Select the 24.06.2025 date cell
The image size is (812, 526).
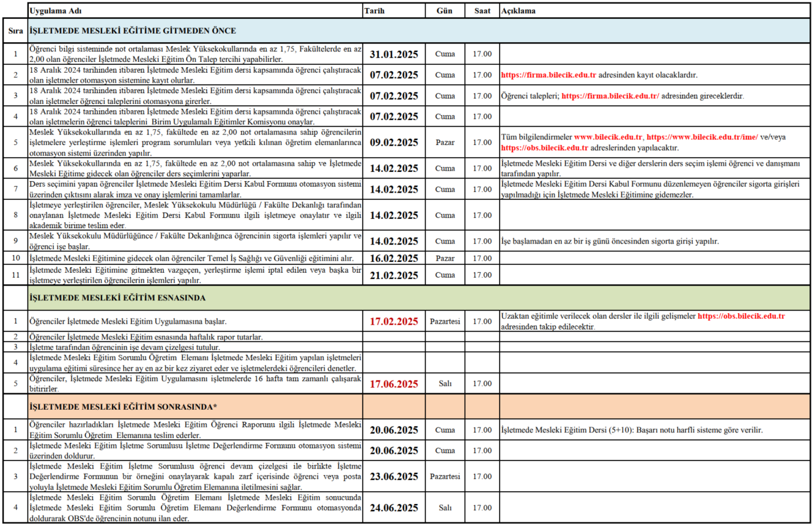[x=394, y=508]
